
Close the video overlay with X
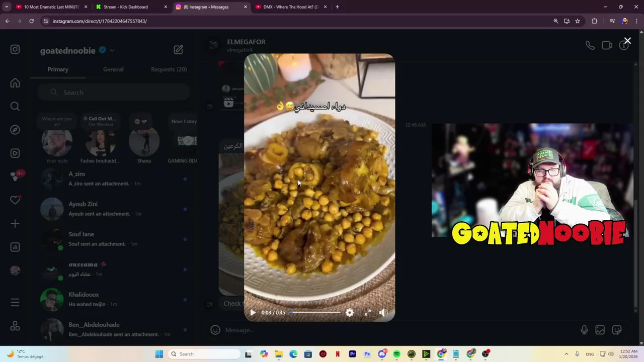click(x=627, y=41)
